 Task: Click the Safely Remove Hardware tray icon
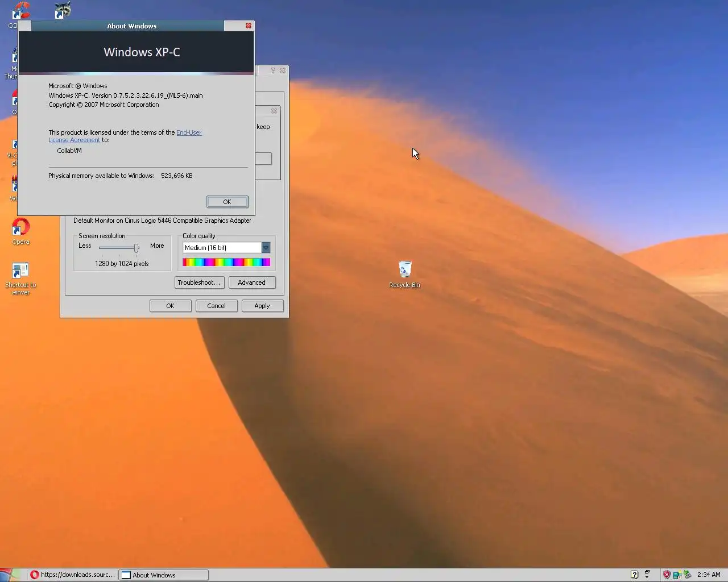point(686,575)
